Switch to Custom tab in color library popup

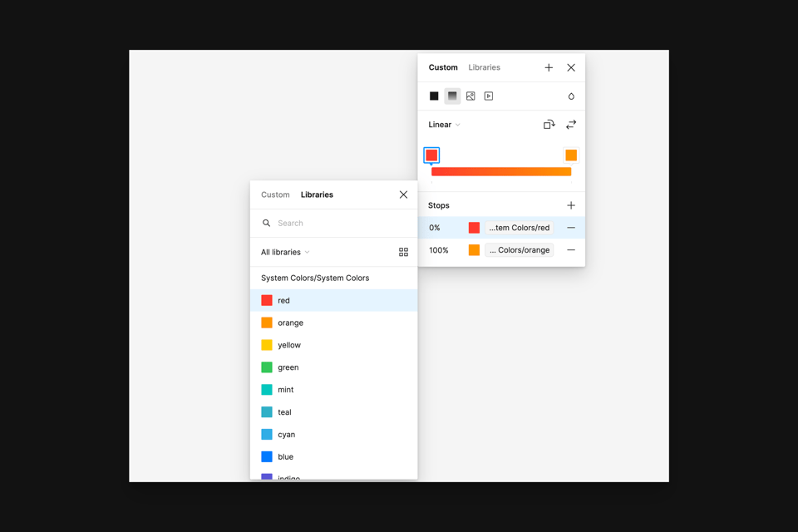click(x=275, y=195)
